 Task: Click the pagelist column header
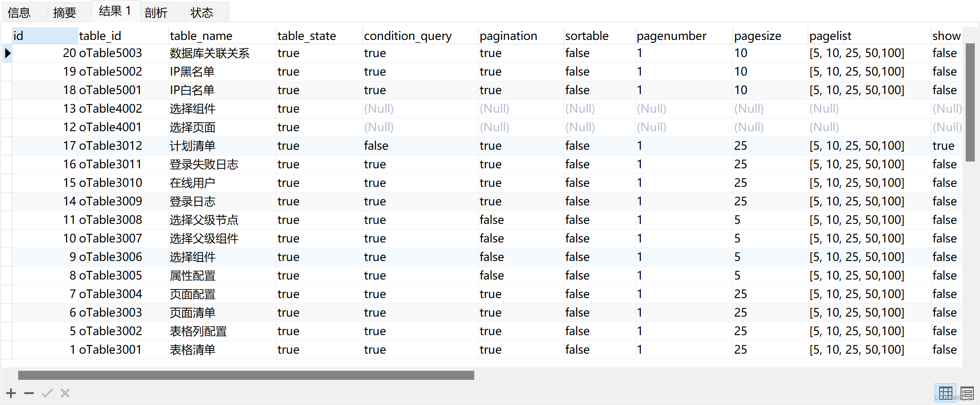pyautogui.click(x=869, y=36)
